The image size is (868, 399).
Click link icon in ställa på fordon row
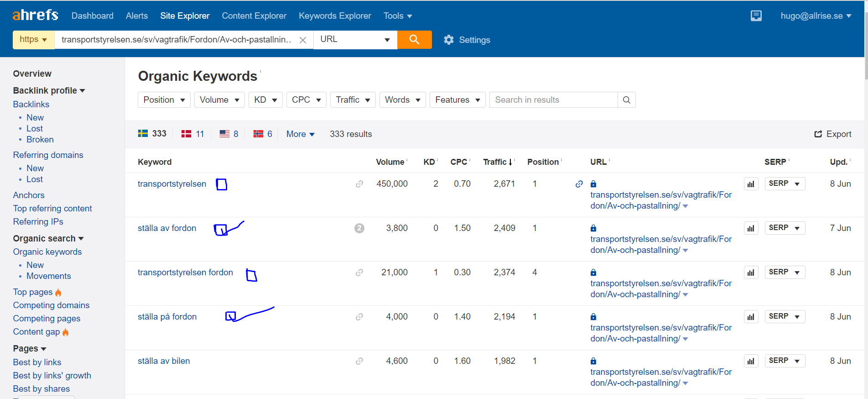pos(359,317)
